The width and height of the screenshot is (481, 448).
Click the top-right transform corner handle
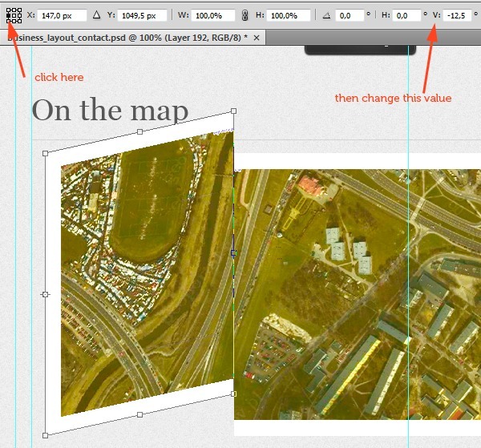pyautogui.click(x=233, y=111)
